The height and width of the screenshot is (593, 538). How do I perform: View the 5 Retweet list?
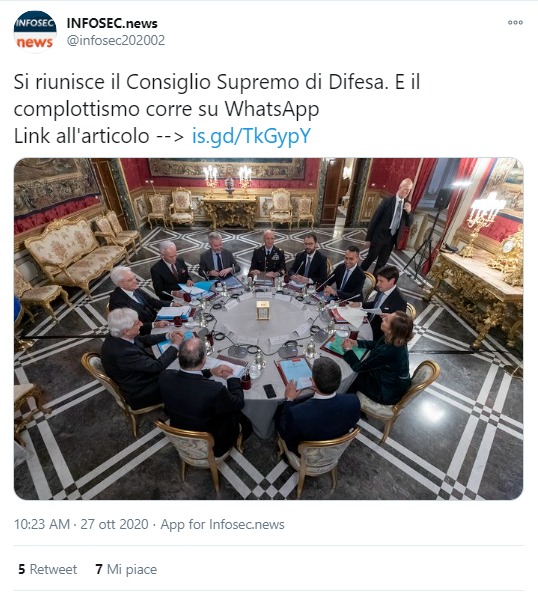pyautogui.click(x=48, y=569)
